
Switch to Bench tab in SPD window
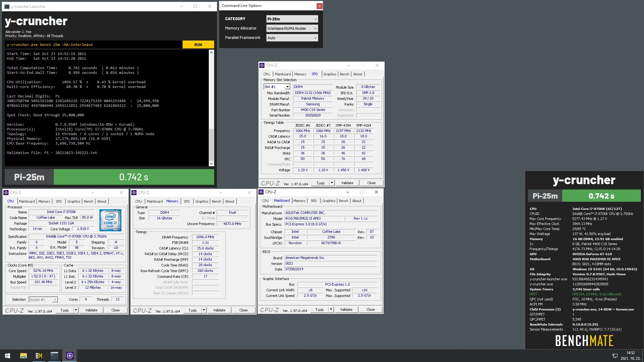coord(344,74)
